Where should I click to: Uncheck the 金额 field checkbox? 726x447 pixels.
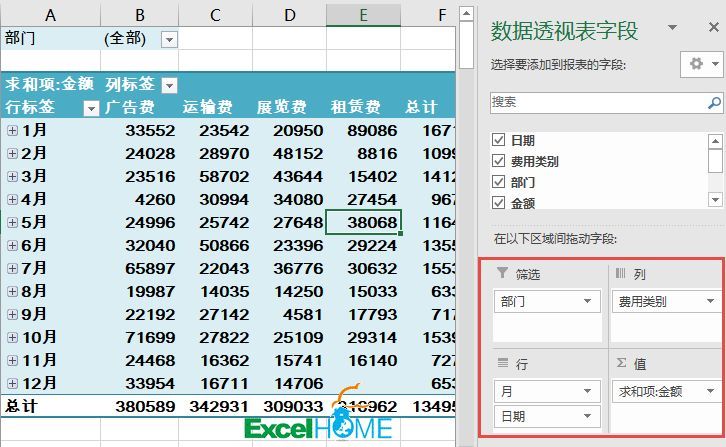[498, 202]
